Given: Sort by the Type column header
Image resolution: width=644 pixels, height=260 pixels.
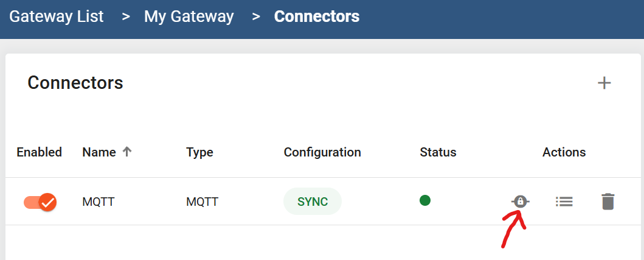Looking at the screenshot, I should [199, 153].
